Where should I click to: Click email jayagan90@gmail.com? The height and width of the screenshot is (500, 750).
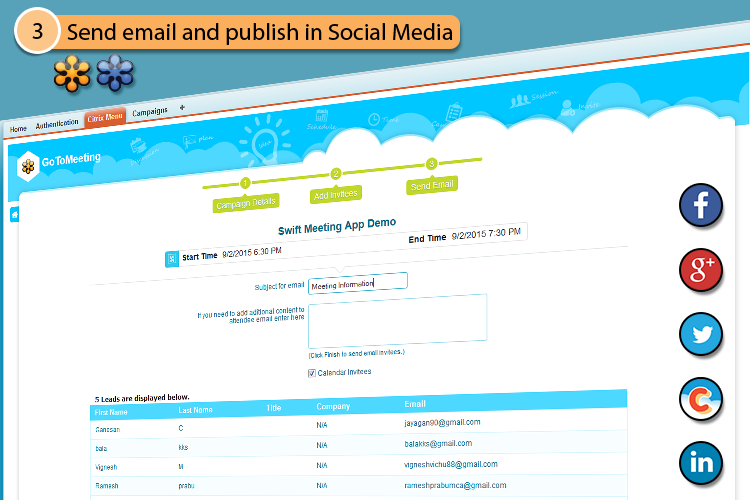[x=442, y=422]
